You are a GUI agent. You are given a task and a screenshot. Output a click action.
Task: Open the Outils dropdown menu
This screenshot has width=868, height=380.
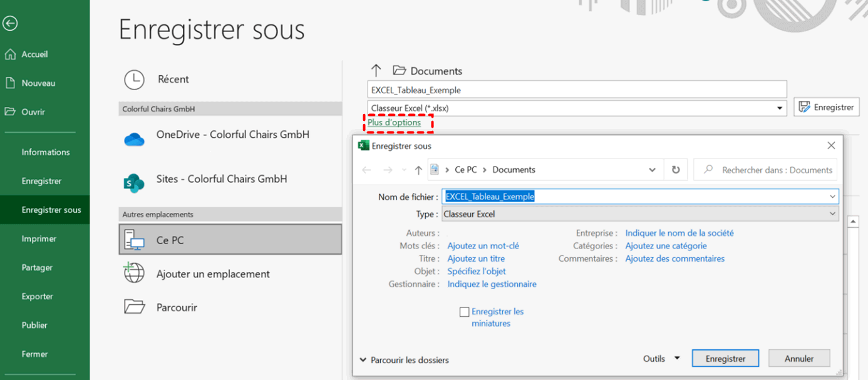coord(661,359)
